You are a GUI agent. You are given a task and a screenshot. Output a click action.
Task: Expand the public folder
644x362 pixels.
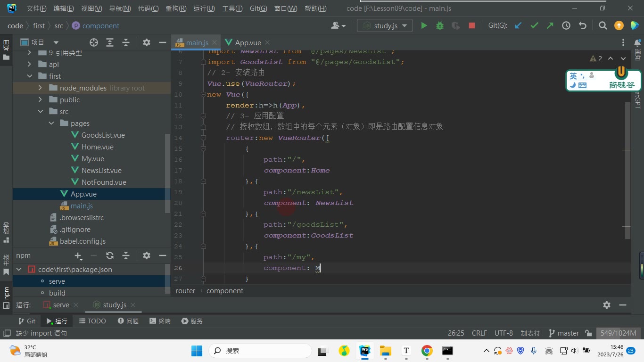click(x=40, y=100)
